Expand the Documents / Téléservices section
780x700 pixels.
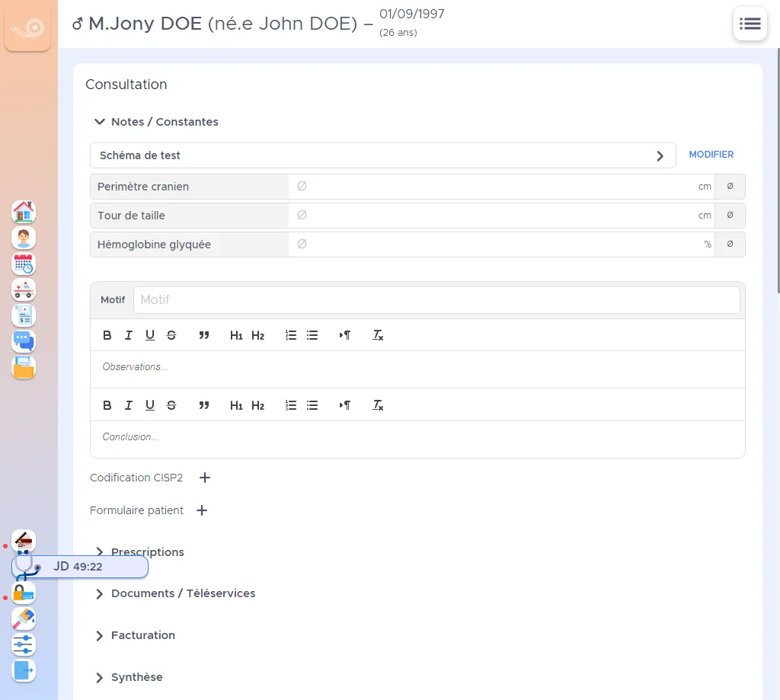(175, 593)
